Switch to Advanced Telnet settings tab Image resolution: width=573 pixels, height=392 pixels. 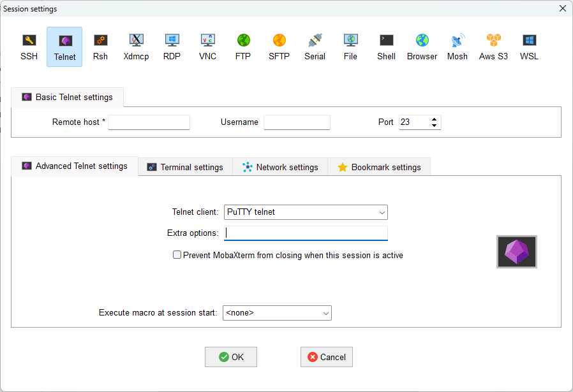click(75, 166)
